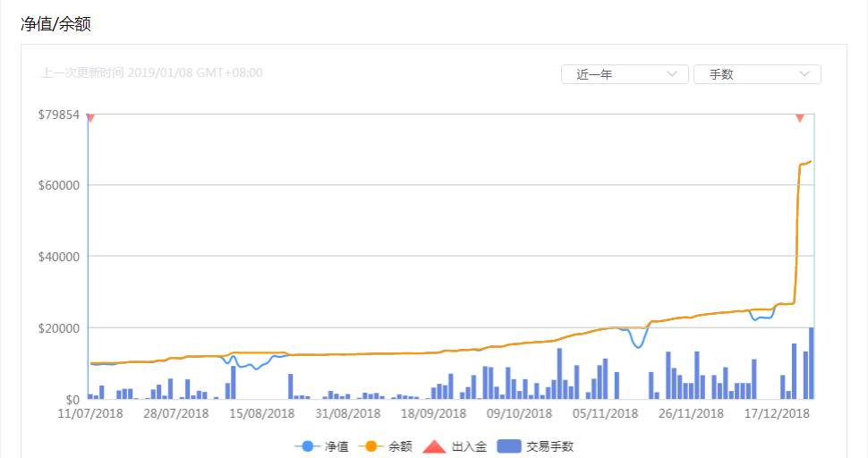Click the $0 y-axis label
868x458 pixels.
(72, 399)
